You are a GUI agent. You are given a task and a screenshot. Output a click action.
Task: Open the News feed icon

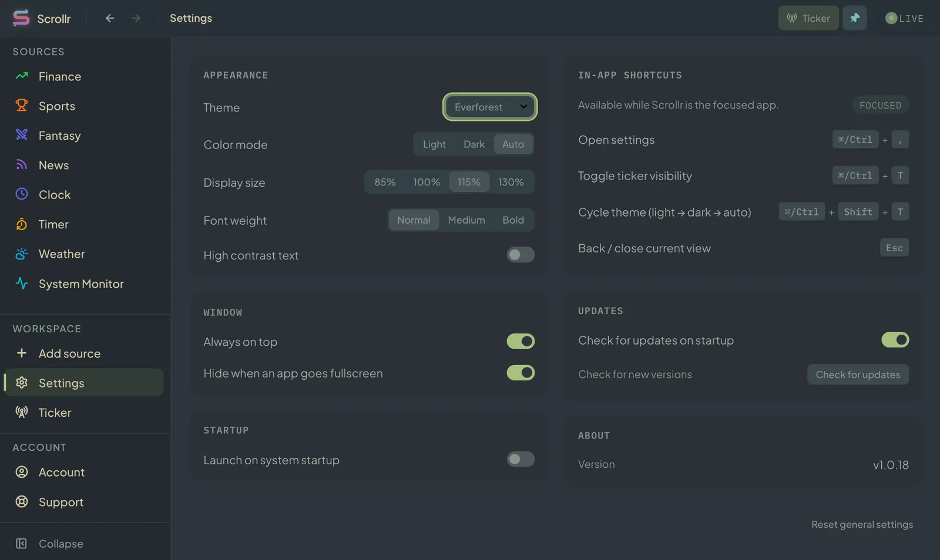point(22,165)
